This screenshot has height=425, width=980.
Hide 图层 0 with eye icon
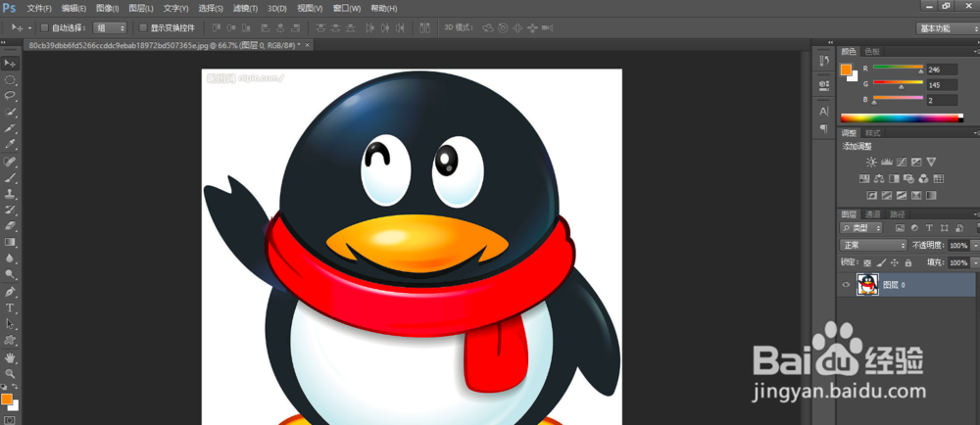tap(847, 285)
